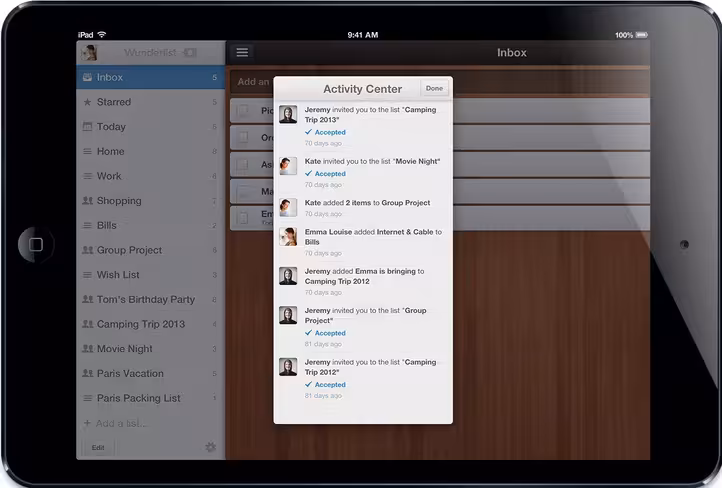
Task: Select the Bills list
Action: tap(151, 226)
